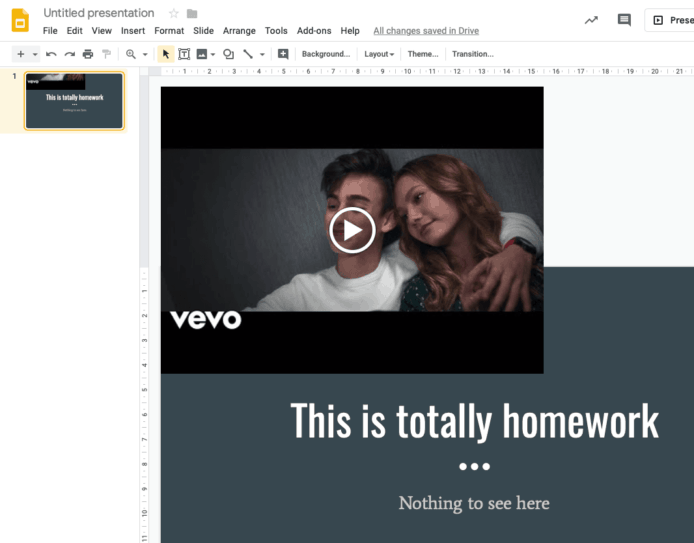Select the paint format tool

[106, 54]
